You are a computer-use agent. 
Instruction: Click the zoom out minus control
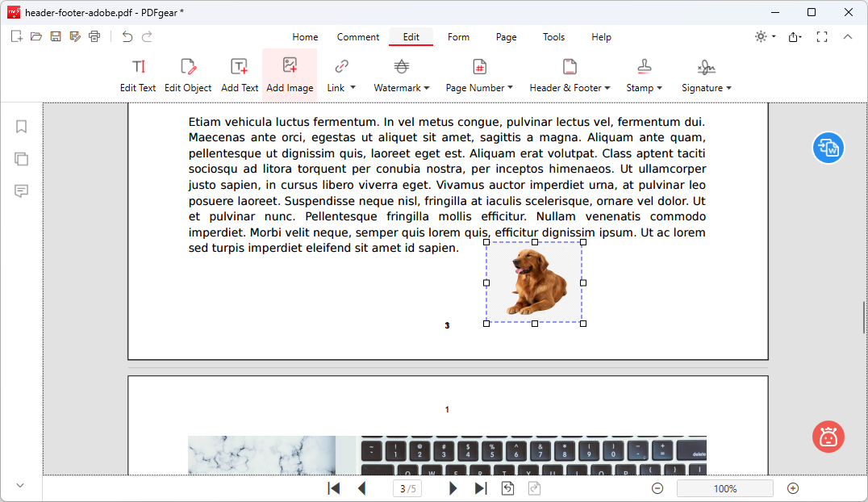pos(657,488)
